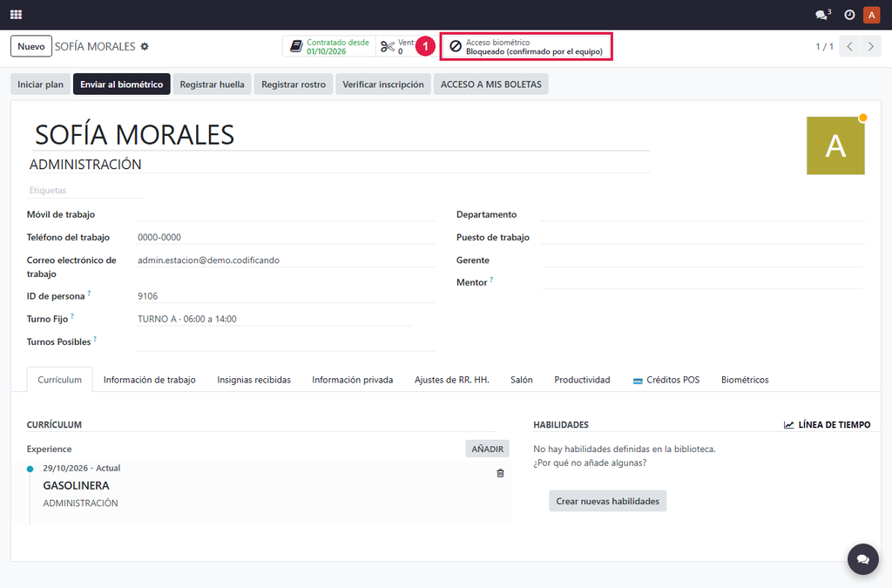Open the Salón tab
This screenshot has height=588, width=892.
coord(522,380)
